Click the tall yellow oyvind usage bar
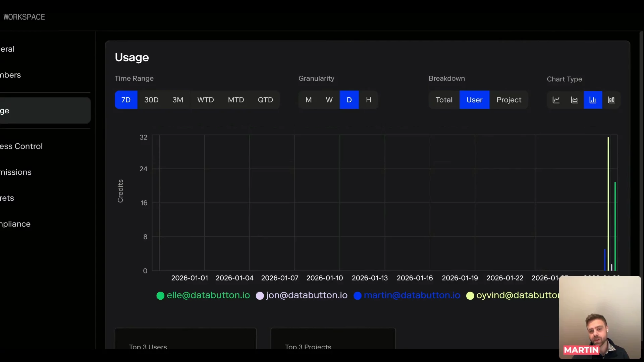The width and height of the screenshot is (644, 362). point(608,201)
